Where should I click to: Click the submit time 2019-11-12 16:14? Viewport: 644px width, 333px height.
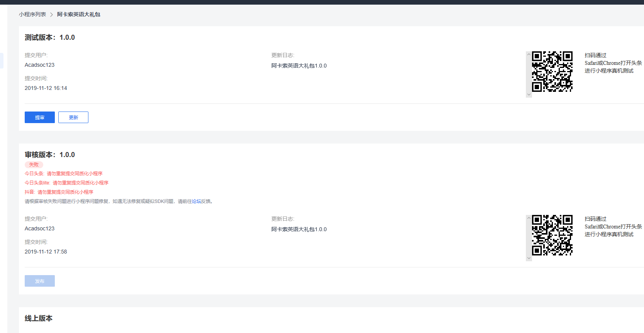46,88
